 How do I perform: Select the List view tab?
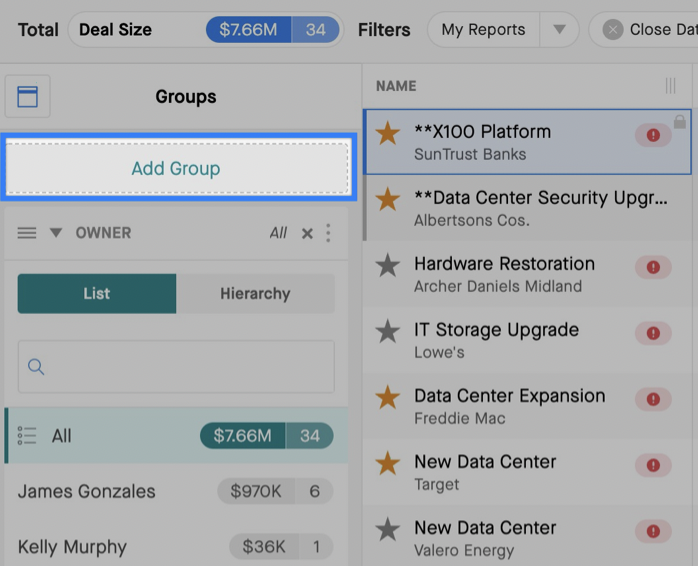[97, 293]
